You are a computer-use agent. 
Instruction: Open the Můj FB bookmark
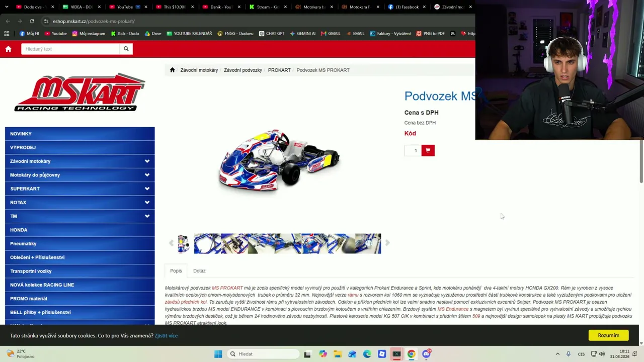29,34
